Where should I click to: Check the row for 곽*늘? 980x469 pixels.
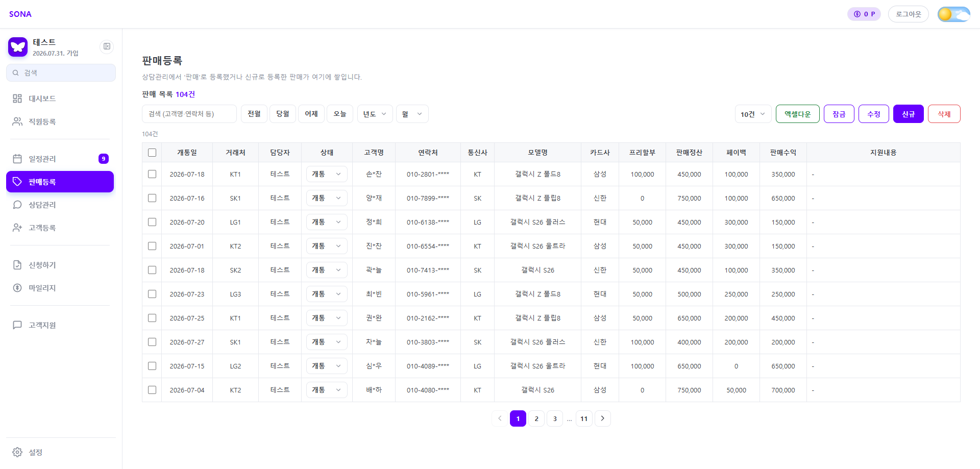[x=152, y=270]
